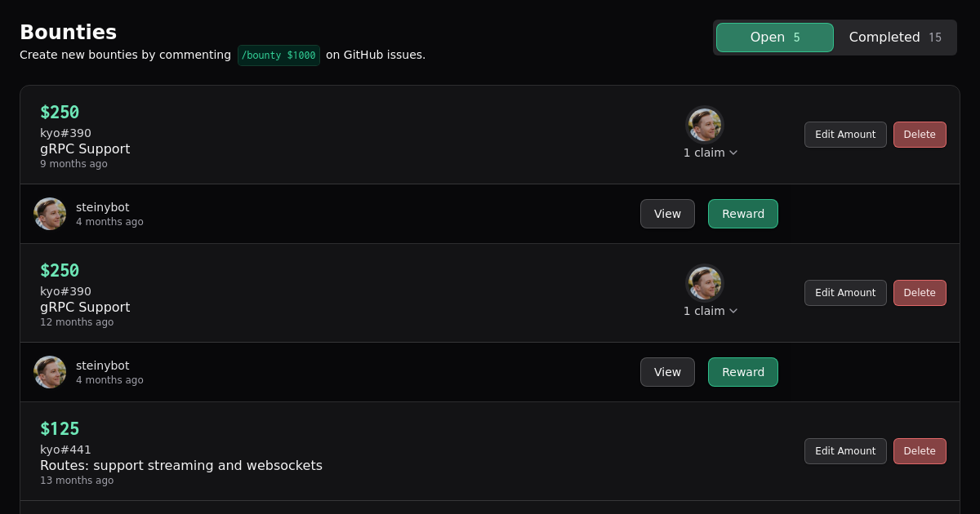The image size is (980, 514).
Task: Edit amount of the first $250 bounty
Action: (845, 135)
